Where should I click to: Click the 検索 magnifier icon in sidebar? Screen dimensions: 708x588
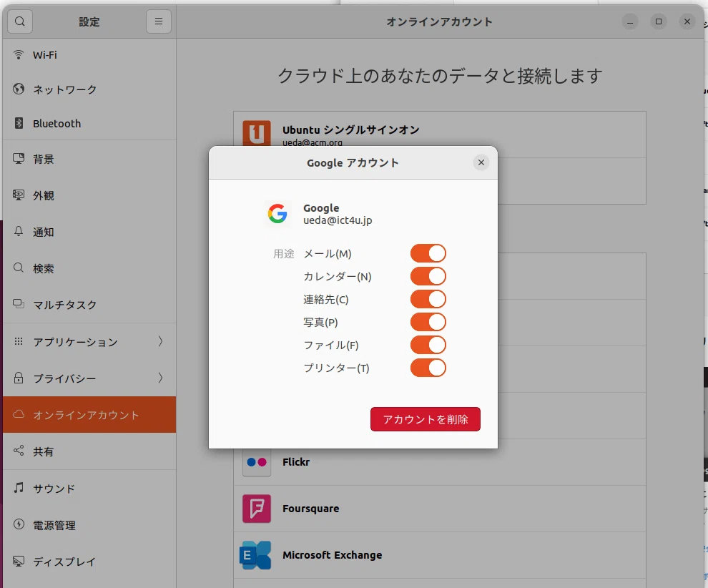19,268
